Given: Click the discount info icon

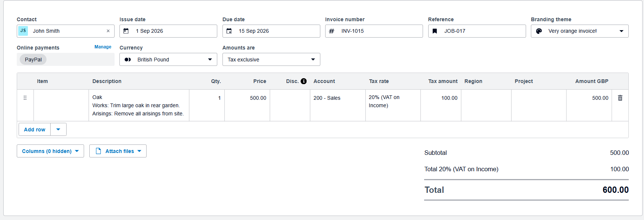Looking at the screenshot, I should 304,81.
